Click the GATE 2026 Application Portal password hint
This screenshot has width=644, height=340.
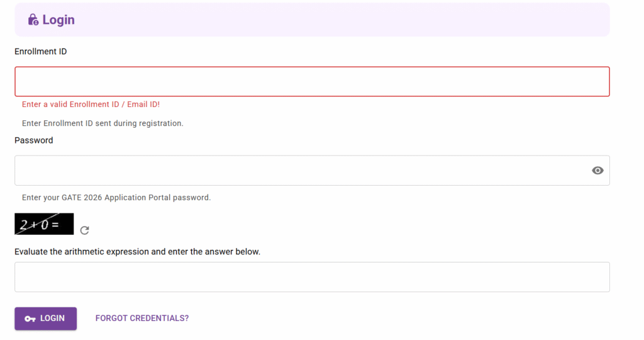tap(116, 198)
